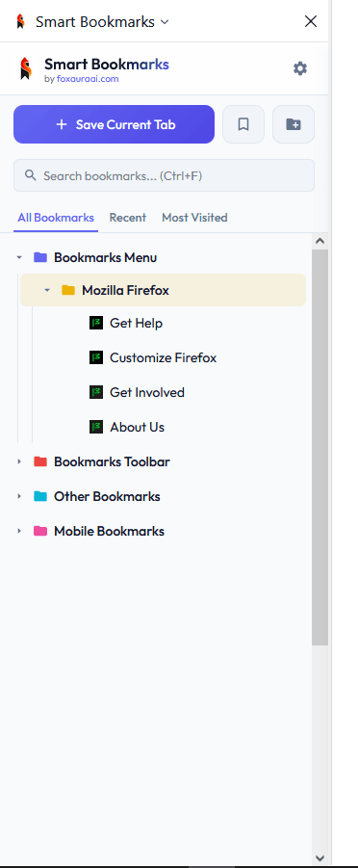Image resolution: width=358 pixels, height=868 pixels.
Task: Click the Customize Firefox bookmark favicon
Action: tap(96, 357)
